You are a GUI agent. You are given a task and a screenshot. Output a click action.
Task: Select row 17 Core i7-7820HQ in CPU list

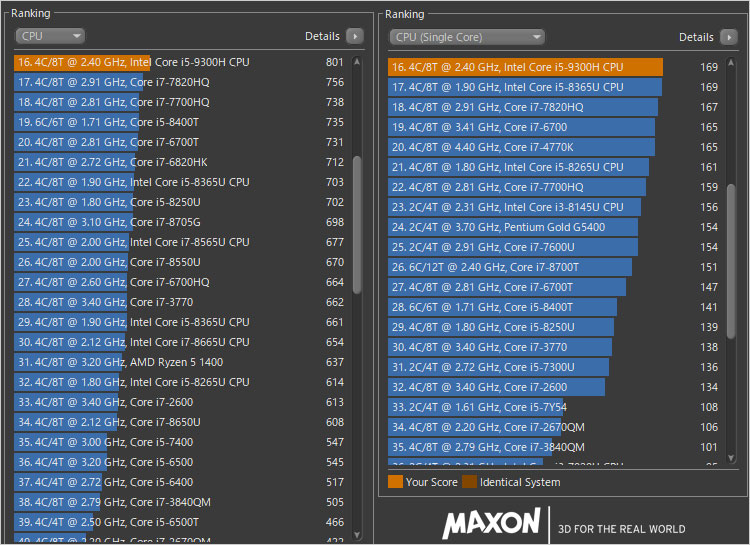click(x=180, y=82)
